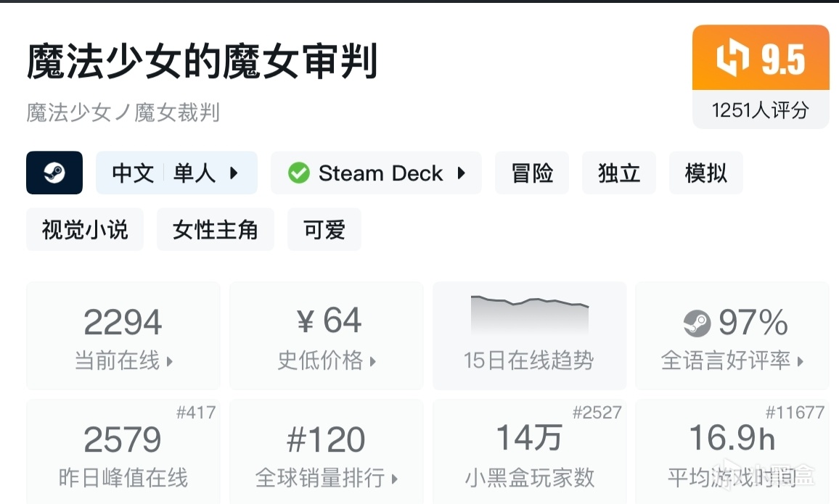Select the 独立 indie tag
The height and width of the screenshot is (504, 839).
click(x=619, y=173)
